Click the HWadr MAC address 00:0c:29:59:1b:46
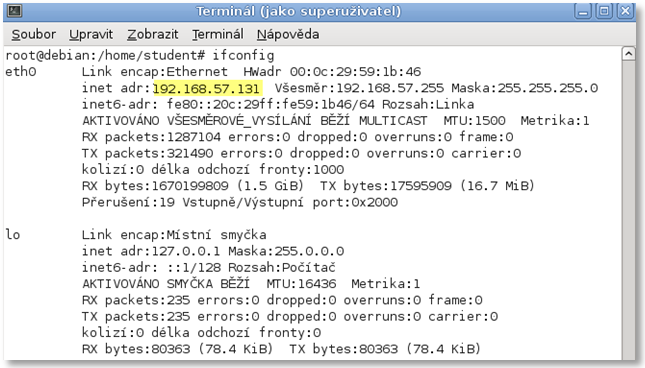This screenshot has height=368, width=645. coord(355,72)
